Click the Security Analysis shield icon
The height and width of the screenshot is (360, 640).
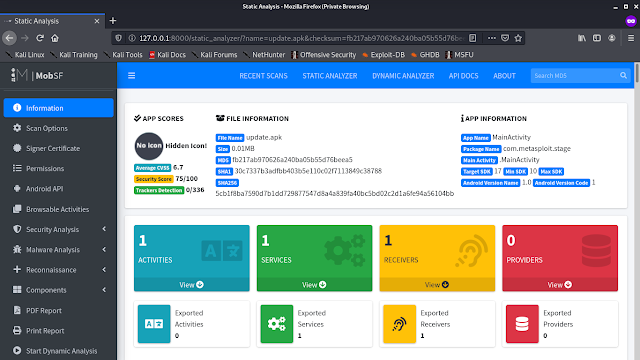tap(17, 229)
